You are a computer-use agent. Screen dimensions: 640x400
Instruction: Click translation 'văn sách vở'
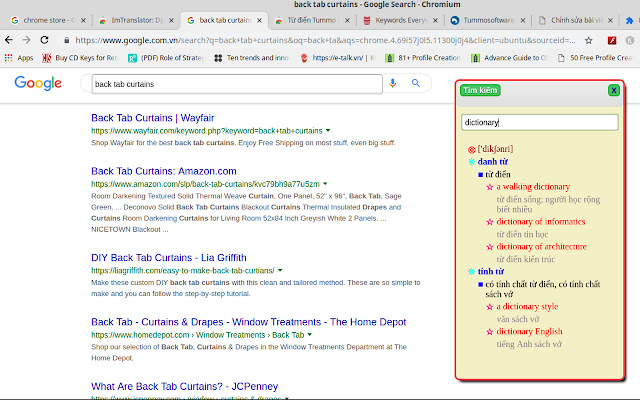518,319
